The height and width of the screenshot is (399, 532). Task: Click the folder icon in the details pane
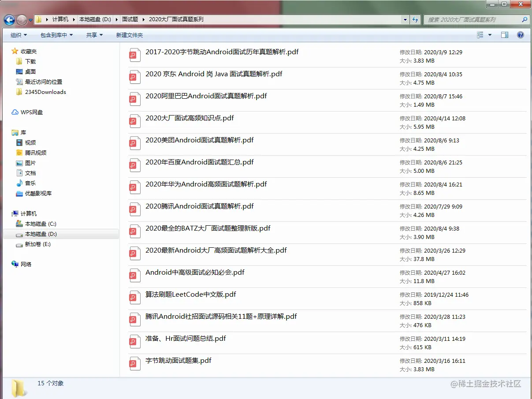19,388
